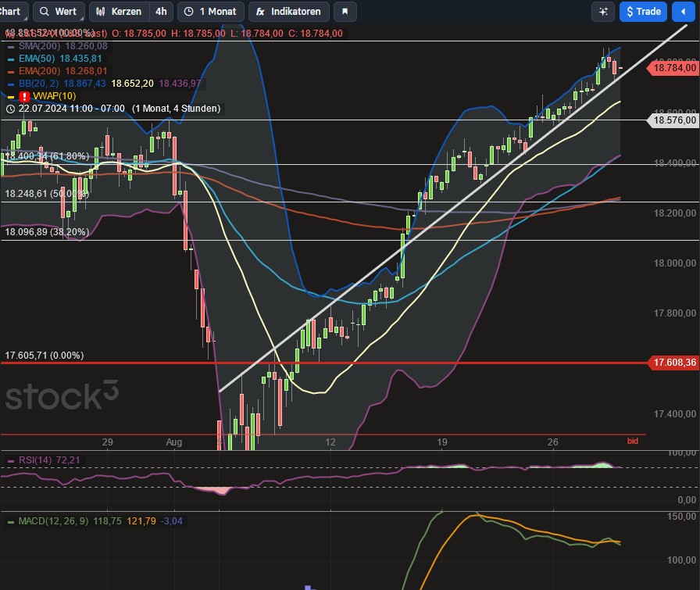
Task: Click the red 18.784,00 price label
Action: 673,68
